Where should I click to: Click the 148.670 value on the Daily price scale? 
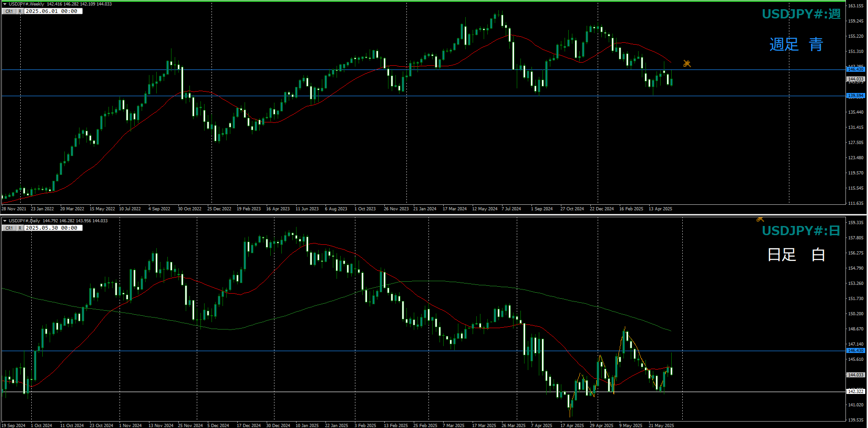(856, 329)
